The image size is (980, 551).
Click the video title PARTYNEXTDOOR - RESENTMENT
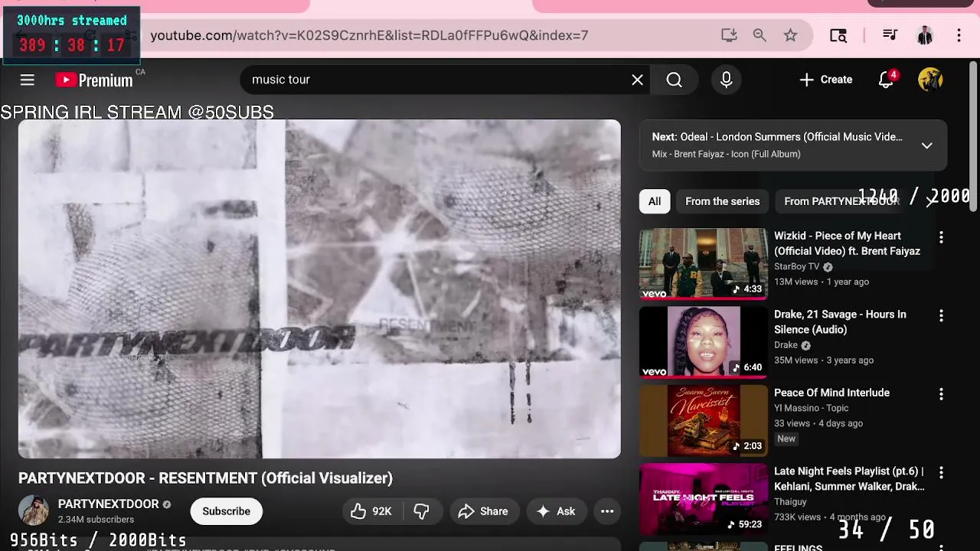click(205, 478)
